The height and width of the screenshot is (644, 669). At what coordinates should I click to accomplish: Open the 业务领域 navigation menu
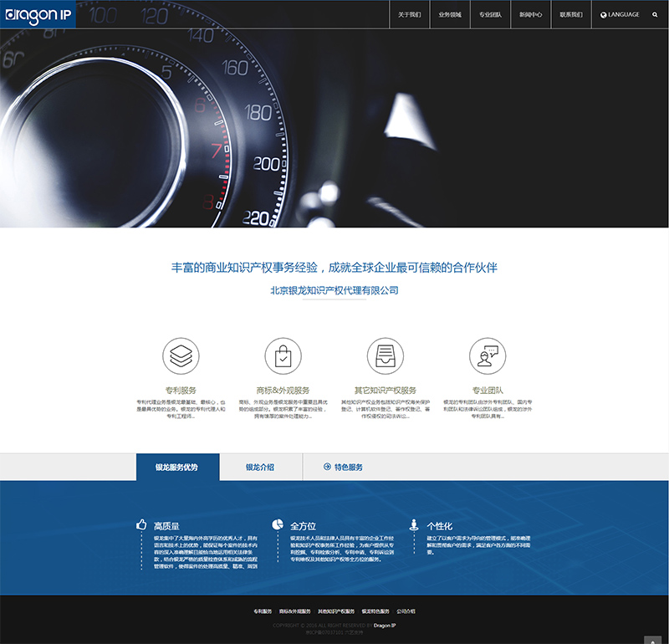pos(450,15)
